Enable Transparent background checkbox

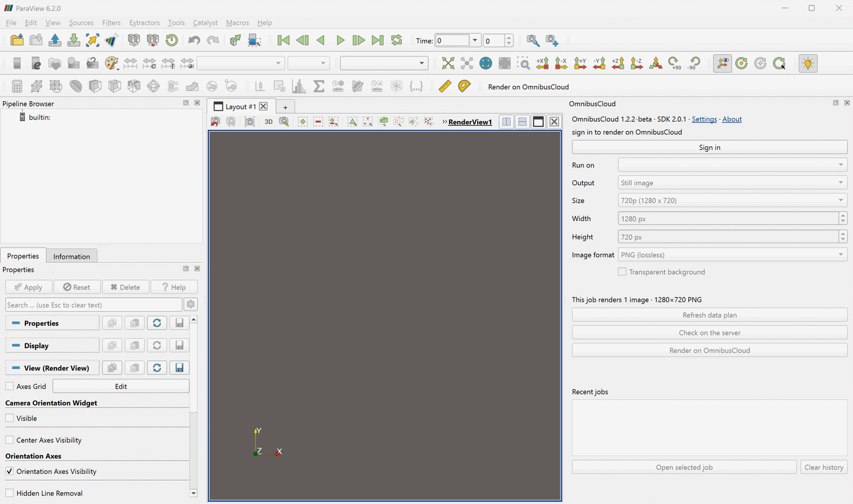point(622,272)
